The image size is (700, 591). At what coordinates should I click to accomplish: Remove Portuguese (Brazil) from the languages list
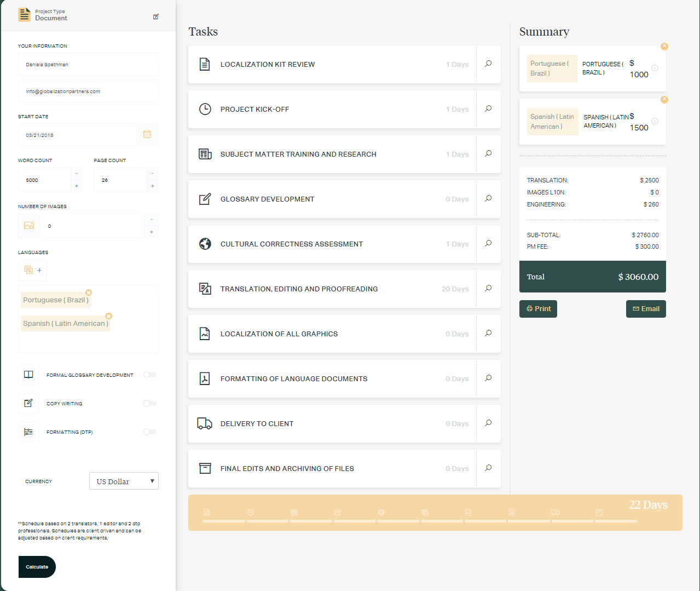coord(89,292)
